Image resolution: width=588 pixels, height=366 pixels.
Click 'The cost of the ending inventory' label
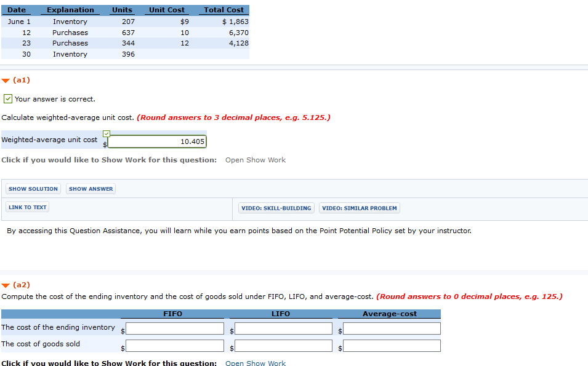(x=58, y=327)
